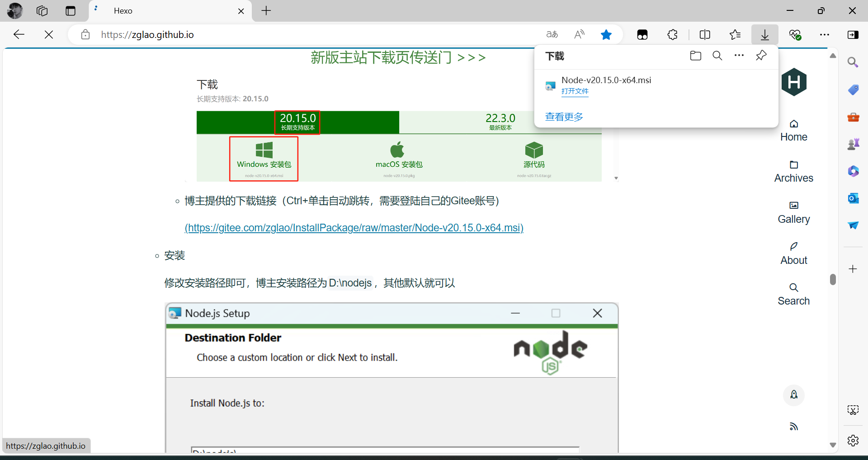Toggle the Edge sidebar button

tap(853, 34)
